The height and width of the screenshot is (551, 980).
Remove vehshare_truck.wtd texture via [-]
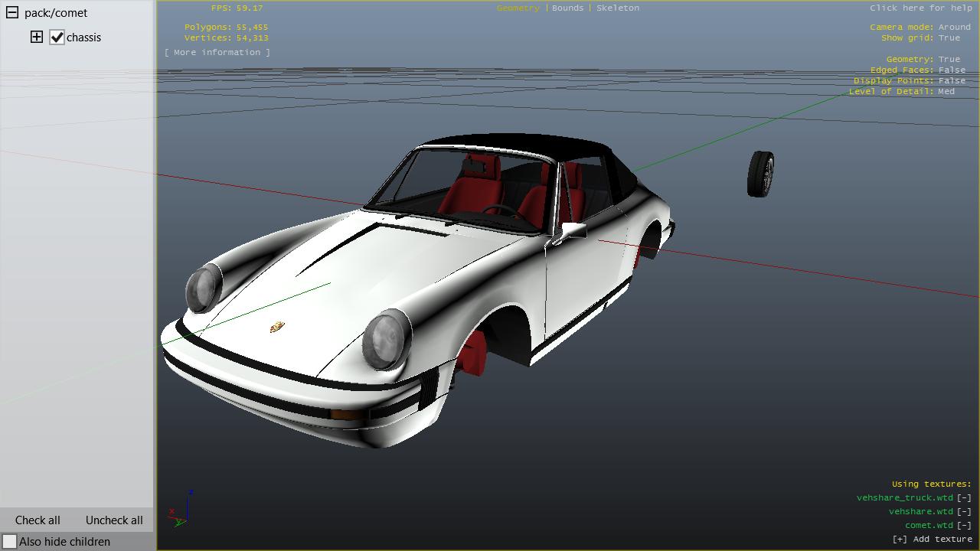(x=964, y=497)
